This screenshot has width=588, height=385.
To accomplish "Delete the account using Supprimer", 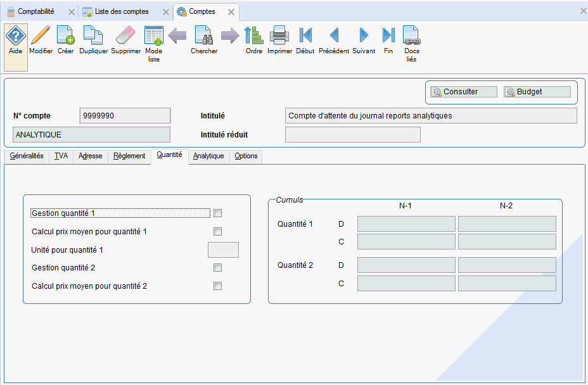I will pyautogui.click(x=125, y=41).
